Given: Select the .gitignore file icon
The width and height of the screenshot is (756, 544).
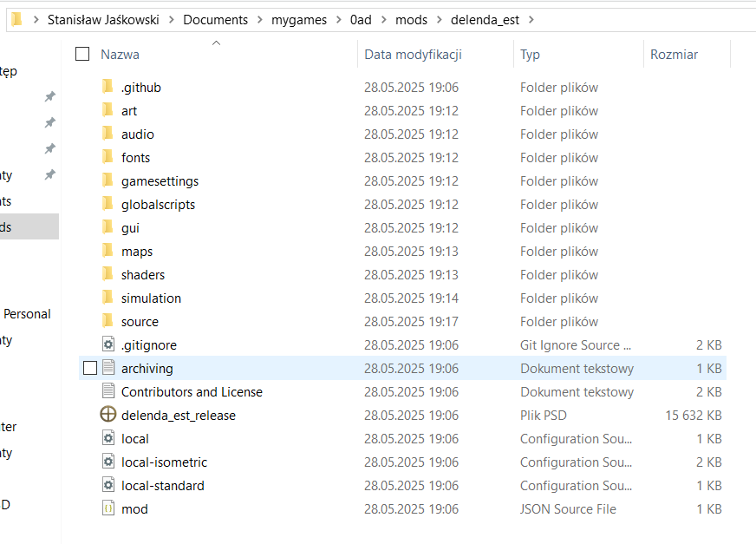Looking at the screenshot, I should pos(108,344).
